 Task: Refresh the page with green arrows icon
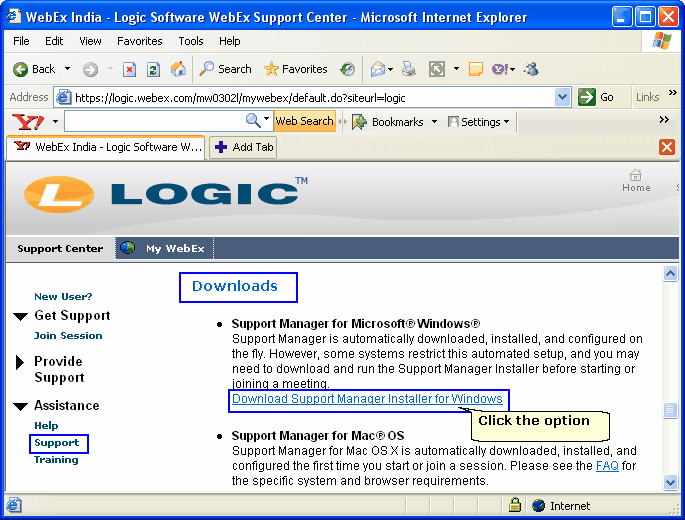[x=153, y=69]
